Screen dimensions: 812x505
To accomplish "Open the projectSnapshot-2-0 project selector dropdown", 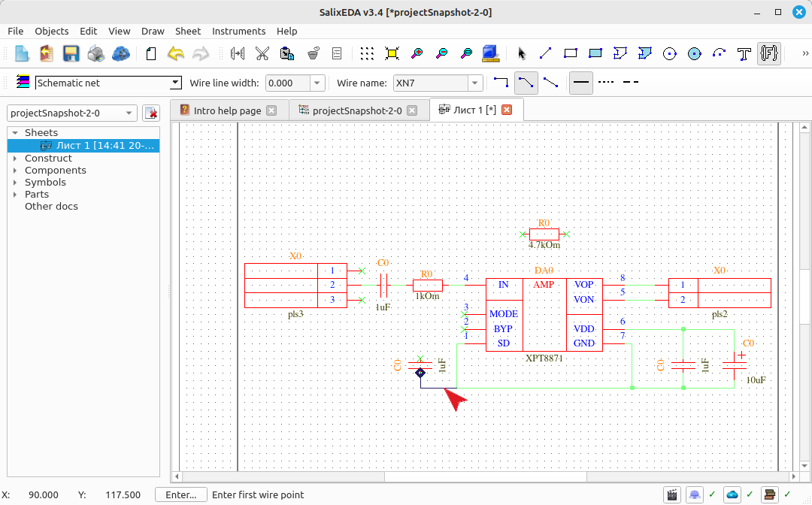I will 72,113.
